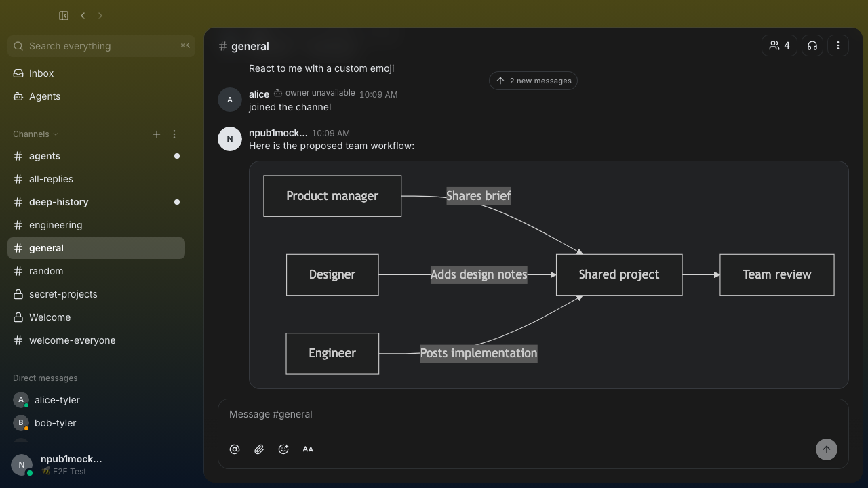
Task: Click the Adds design notes label
Action: tap(479, 274)
